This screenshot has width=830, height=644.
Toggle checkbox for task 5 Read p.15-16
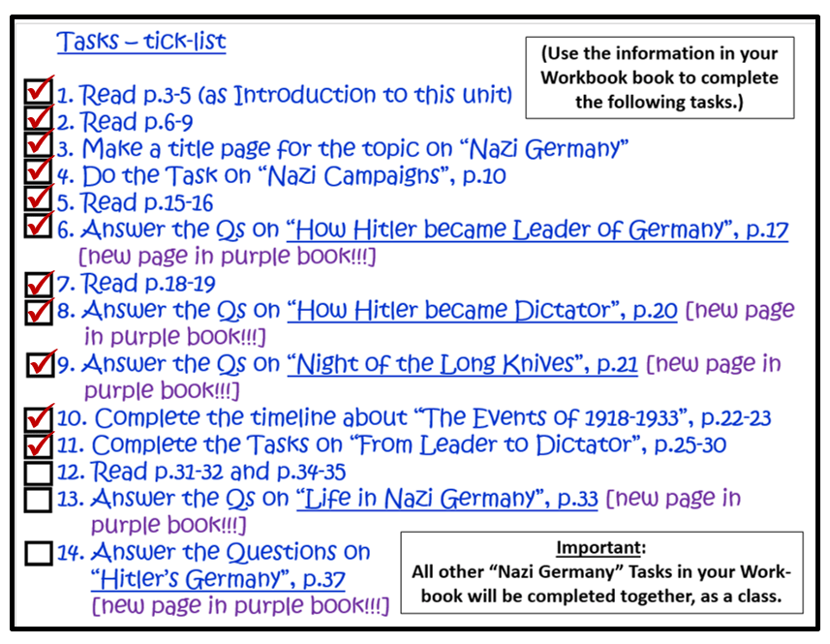pyautogui.click(x=39, y=201)
